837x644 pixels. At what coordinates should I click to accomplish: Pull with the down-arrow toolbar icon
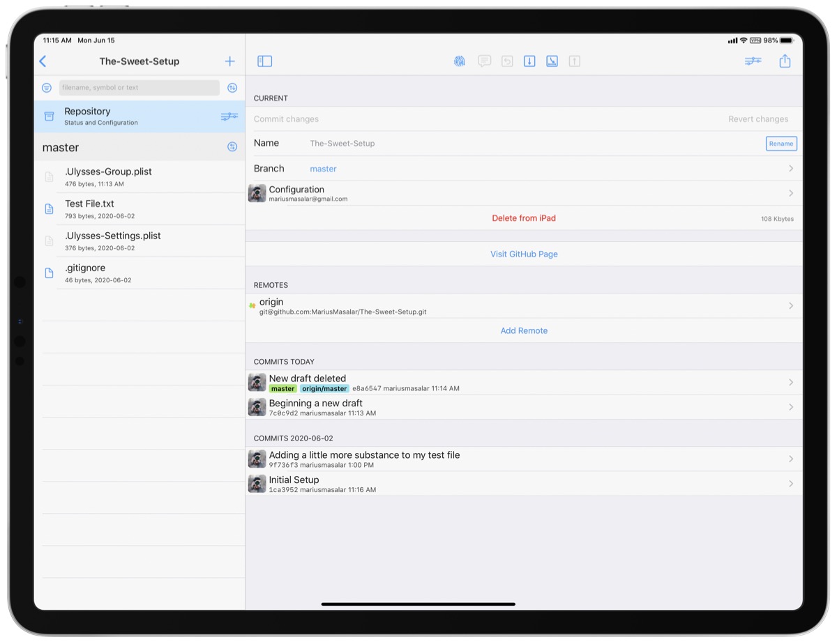pyautogui.click(x=529, y=61)
